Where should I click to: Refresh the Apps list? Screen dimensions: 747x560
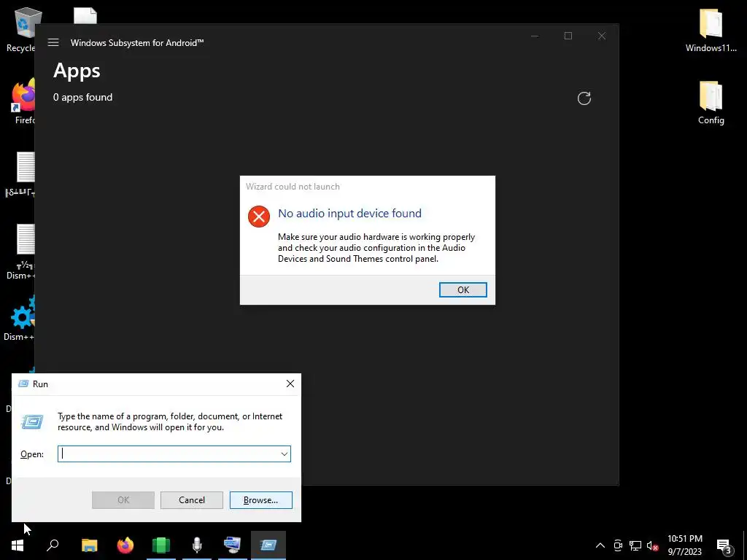(584, 98)
